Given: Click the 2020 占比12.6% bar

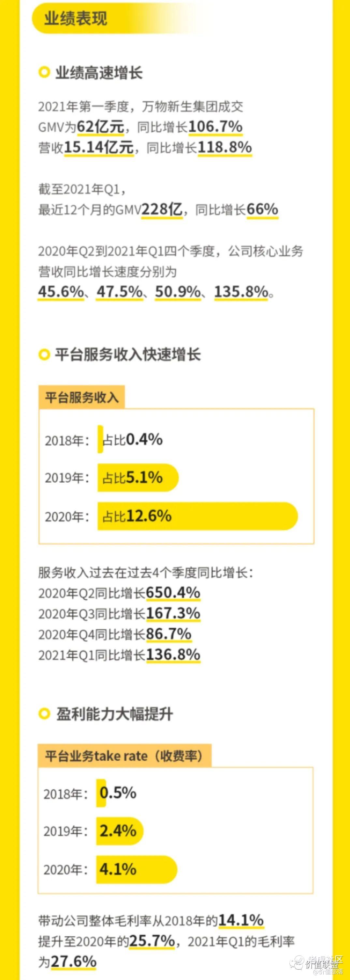Looking at the screenshot, I should click(197, 516).
